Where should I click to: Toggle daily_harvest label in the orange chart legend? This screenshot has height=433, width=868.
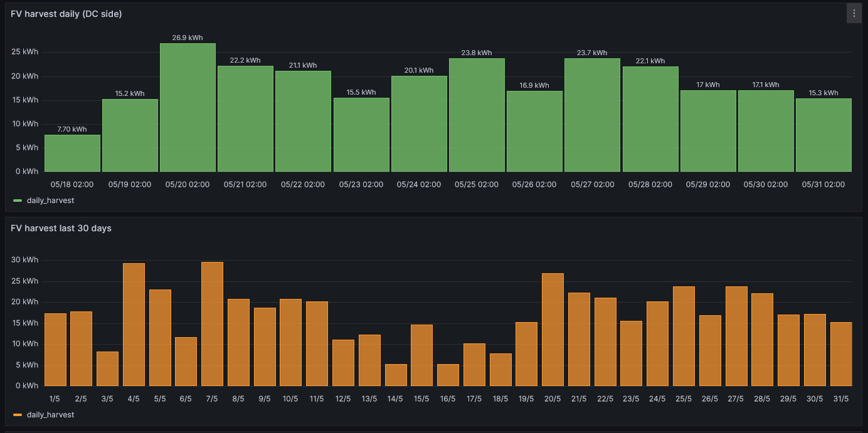tap(50, 415)
